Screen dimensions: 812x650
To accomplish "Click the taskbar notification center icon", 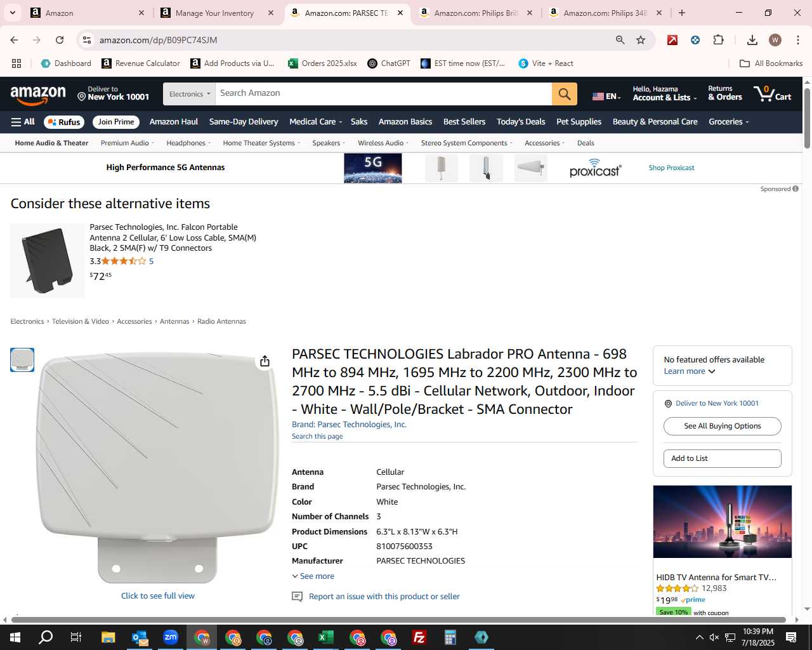I will 791,637.
